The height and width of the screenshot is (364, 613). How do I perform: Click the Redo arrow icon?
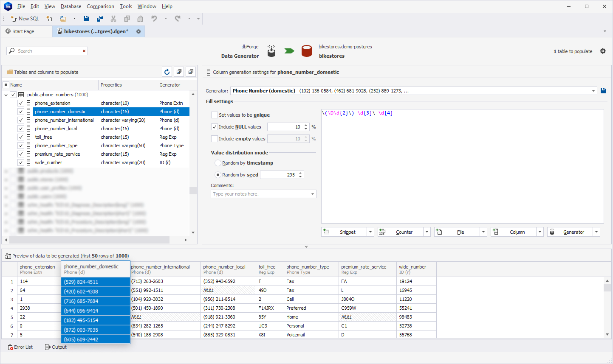(x=178, y=19)
